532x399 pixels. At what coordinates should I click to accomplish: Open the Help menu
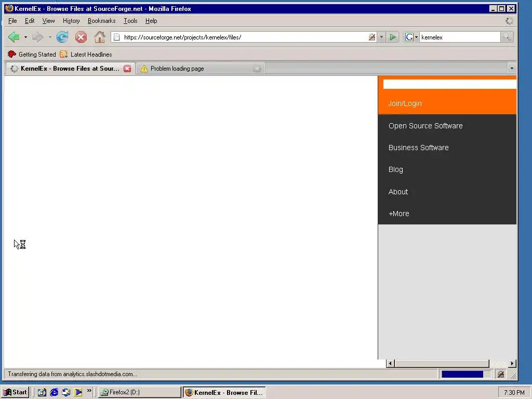tap(151, 21)
